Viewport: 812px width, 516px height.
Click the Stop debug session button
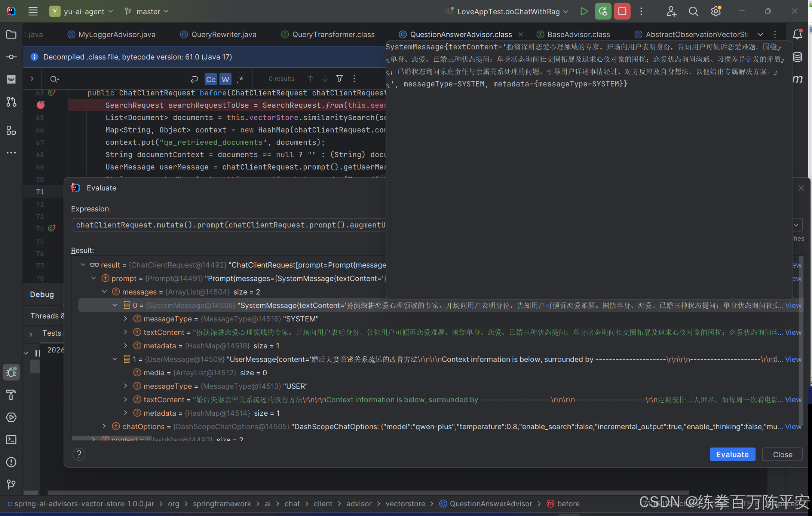(x=622, y=11)
